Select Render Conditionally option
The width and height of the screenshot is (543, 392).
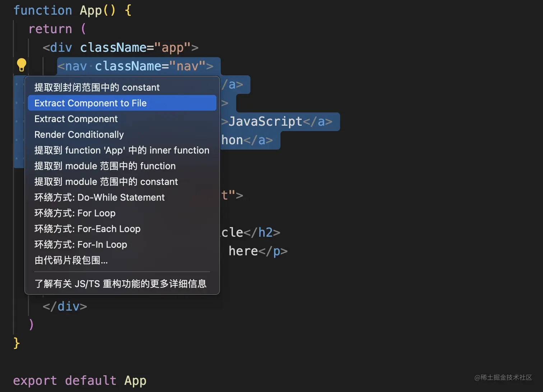pos(122,135)
